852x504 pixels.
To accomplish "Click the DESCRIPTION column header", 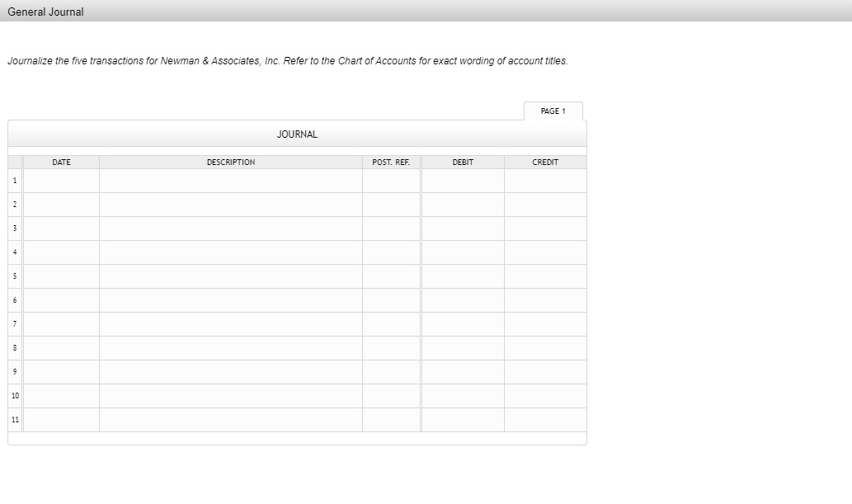I will click(x=231, y=162).
